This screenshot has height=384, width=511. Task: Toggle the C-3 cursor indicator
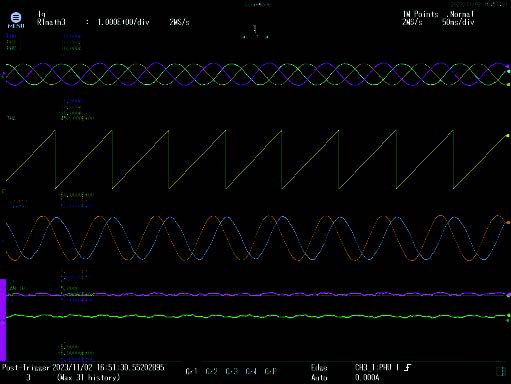pyautogui.click(x=231, y=371)
